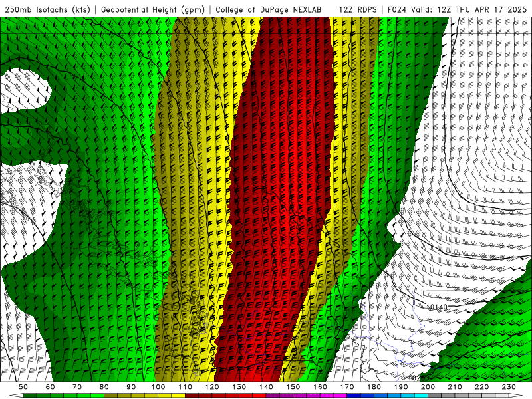Click the "12Z RDPS" model run label
The width and height of the screenshot is (532, 399).
coord(358,10)
